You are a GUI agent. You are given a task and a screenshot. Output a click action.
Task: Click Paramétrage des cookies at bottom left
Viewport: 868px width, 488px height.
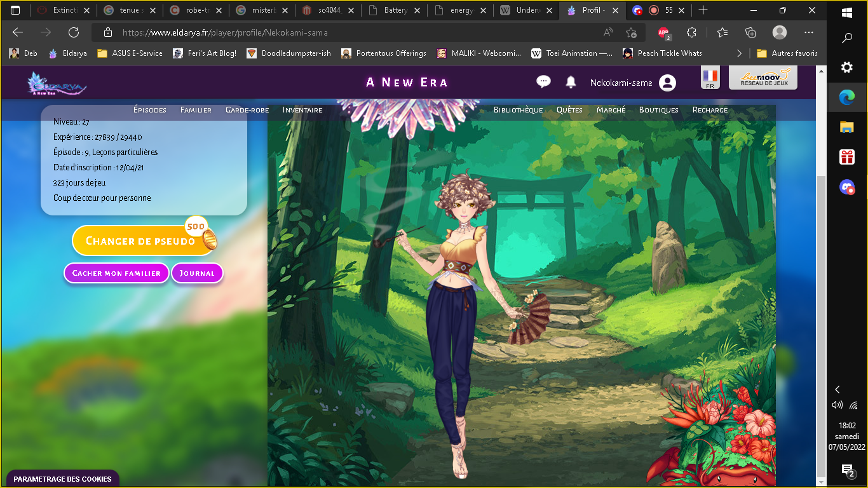pos(62,479)
